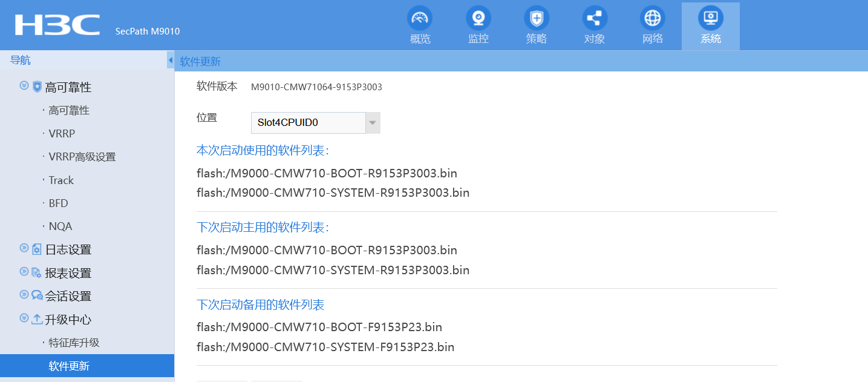This screenshot has height=382, width=868.
Task: Click the upload icon beside 升级中心
Action: (x=37, y=318)
